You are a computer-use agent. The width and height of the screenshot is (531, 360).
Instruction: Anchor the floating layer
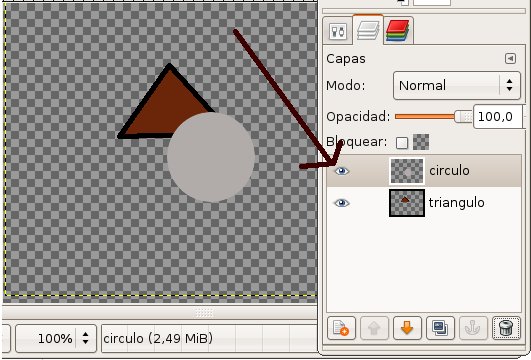click(x=473, y=328)
